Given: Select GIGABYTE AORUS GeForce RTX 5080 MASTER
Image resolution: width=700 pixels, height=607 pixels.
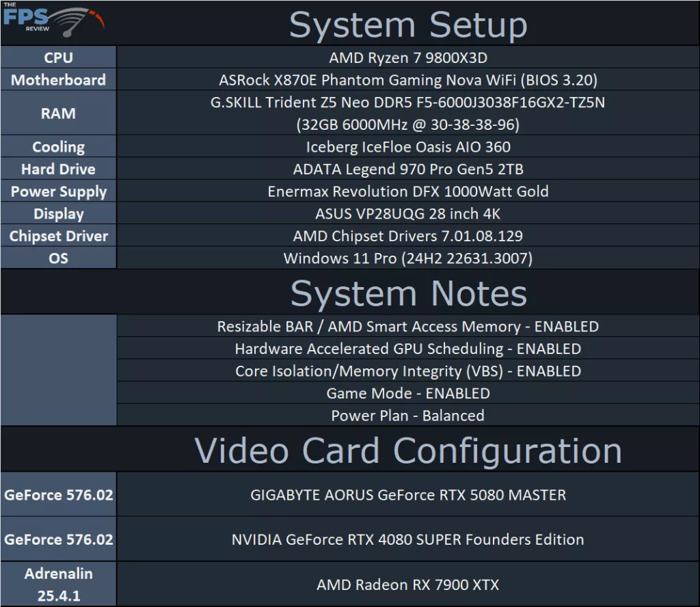Looking at the screenshot, I should (408, 495).
